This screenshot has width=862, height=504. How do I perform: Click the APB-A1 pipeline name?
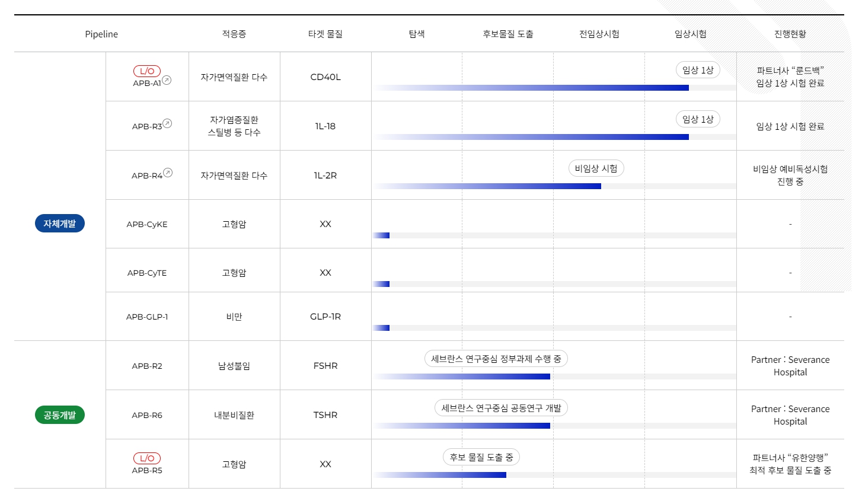click(x=147, y=84)
